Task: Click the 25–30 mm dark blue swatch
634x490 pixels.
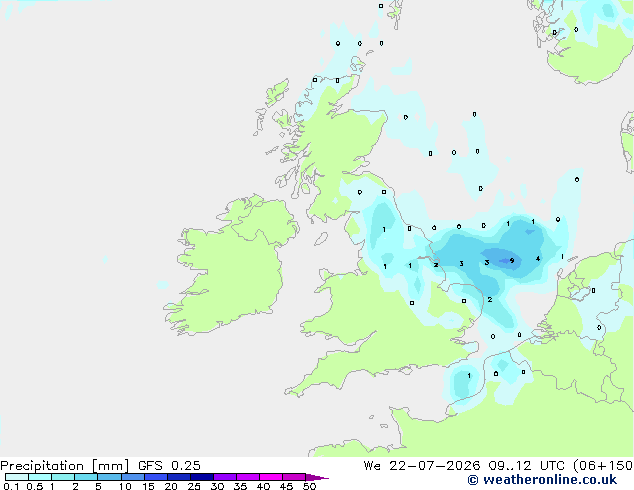Action: [x=202, y=477]
